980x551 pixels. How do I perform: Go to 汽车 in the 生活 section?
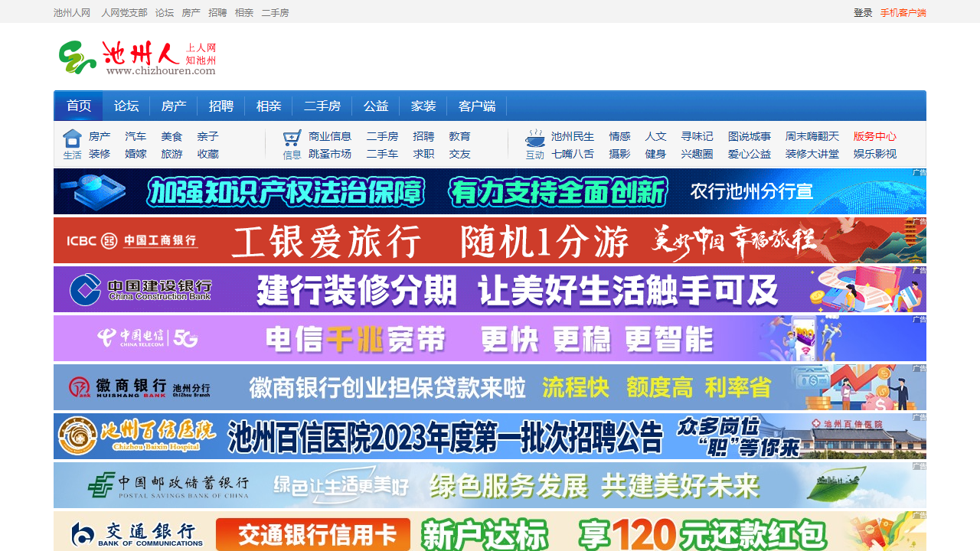[136, 136]
